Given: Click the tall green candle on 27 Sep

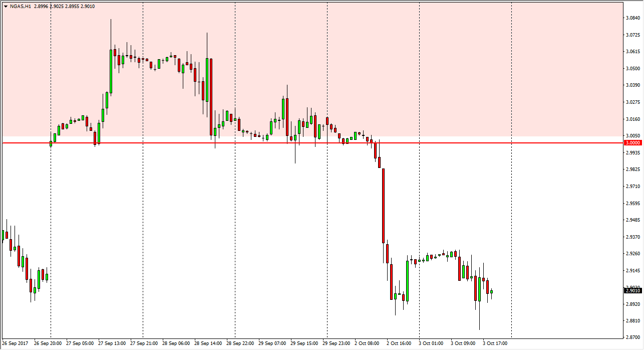Looking at the screenshot, I should 111,71.
